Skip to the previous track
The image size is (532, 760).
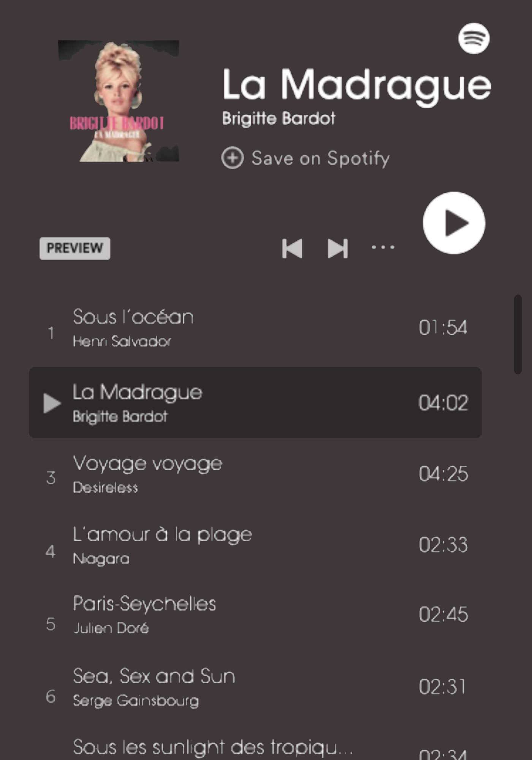[292, 249]
